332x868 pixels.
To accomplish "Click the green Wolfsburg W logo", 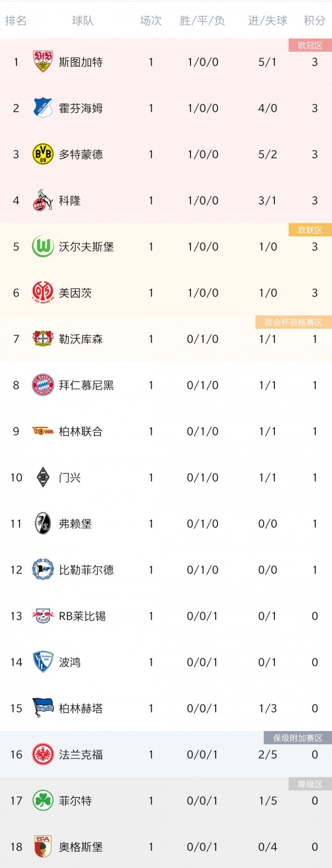I will 43,246.
